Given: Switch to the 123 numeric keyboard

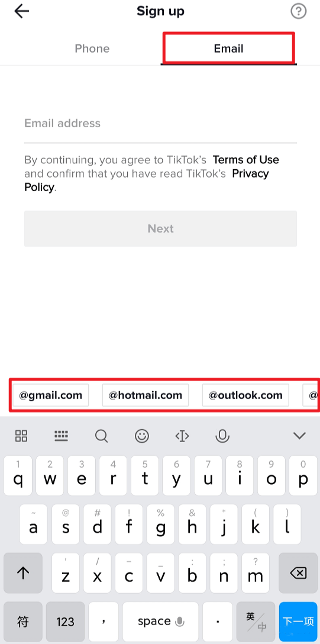Looking at the screenshot, I should [65, 622].
